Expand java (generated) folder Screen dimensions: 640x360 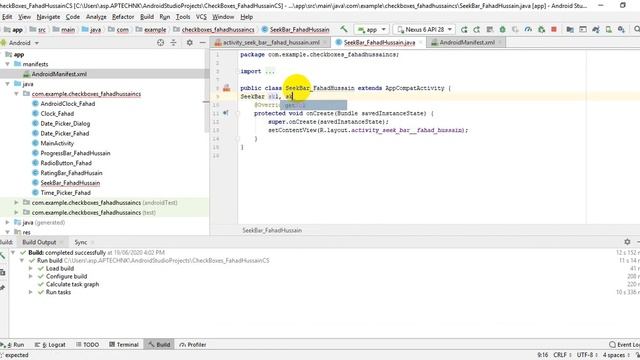point(7,222)
